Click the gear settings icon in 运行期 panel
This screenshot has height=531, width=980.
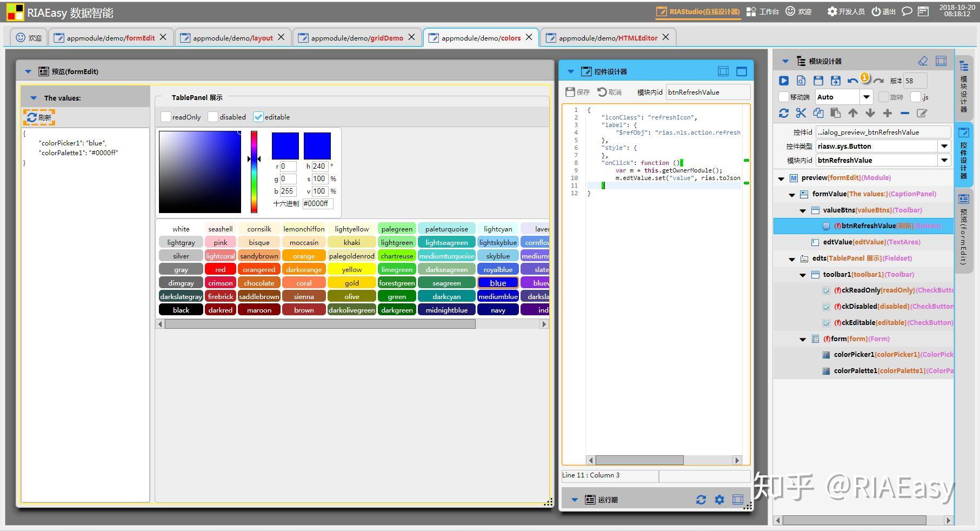tap(719, 500)
